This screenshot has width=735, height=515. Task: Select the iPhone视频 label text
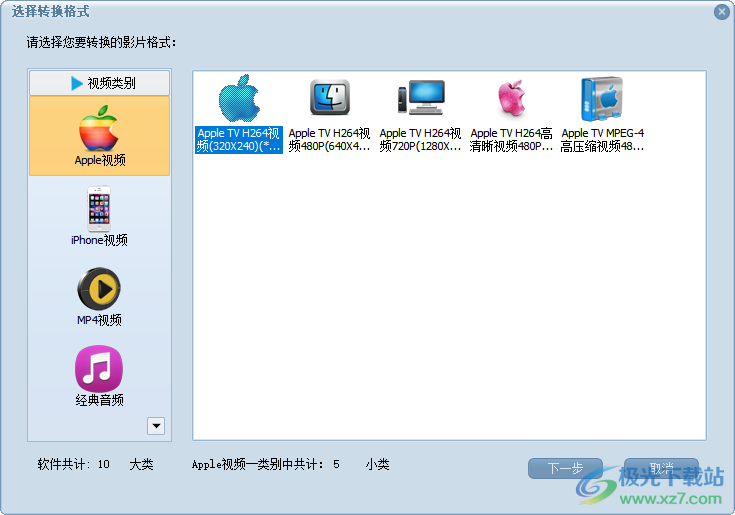[x=99, y=240]
